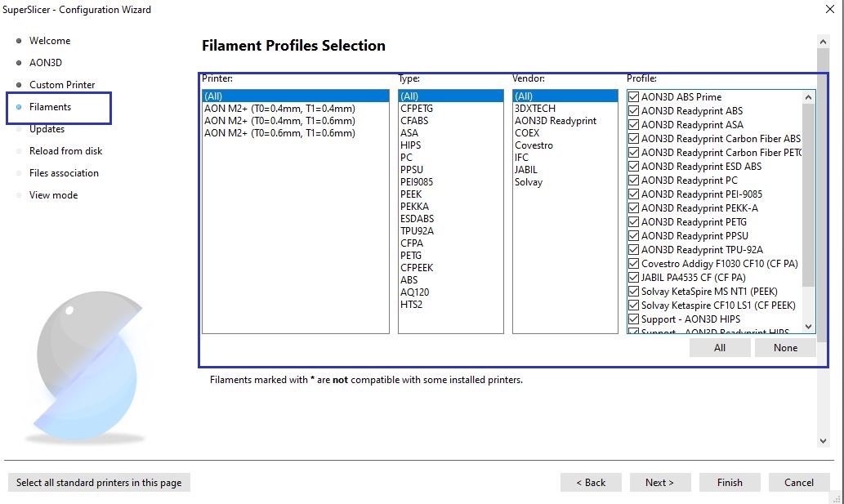Toggle AON3D Readyprint ASA checkbox

pos(633,125)
